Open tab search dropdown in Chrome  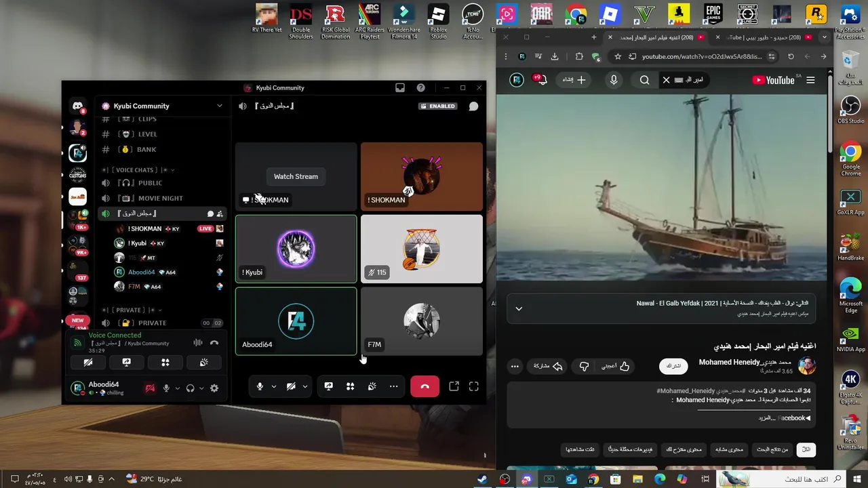825,37
